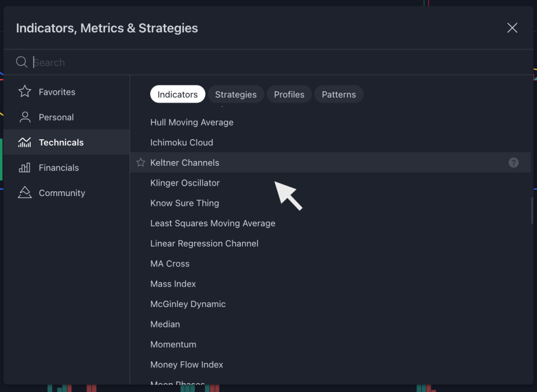
Task: Add Ichimoku Cloud indicator
Action: click(x=330, y=142)
